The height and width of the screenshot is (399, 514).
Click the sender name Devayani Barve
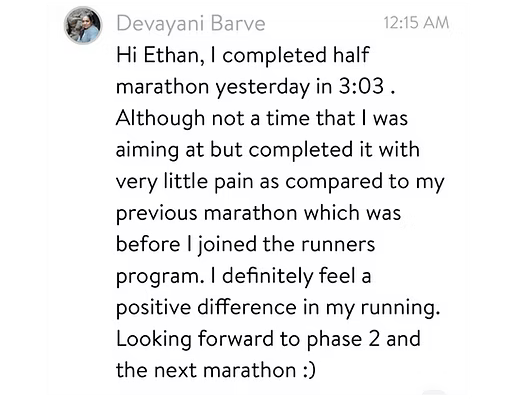point(191,24)
